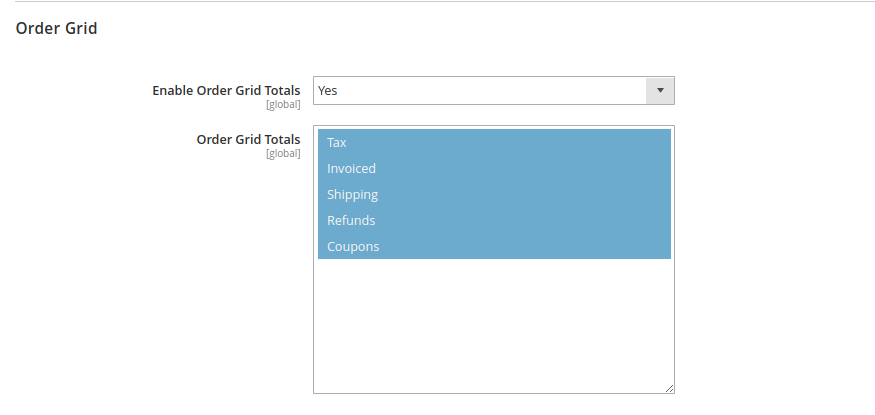The width and height of the screenshot is (875, 415).
Task: Click the Order Grid Totals field label
Action: (x=248, y=139)
